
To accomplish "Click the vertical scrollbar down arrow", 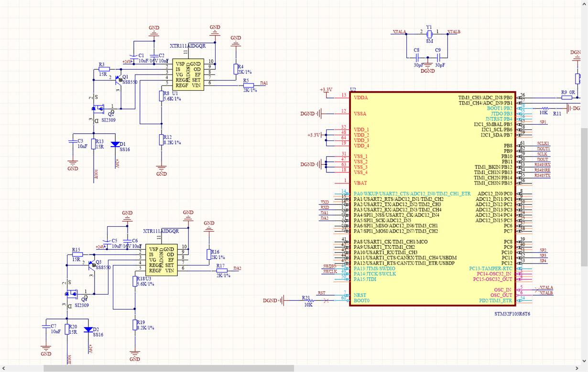I will click(x=585, y=361).
